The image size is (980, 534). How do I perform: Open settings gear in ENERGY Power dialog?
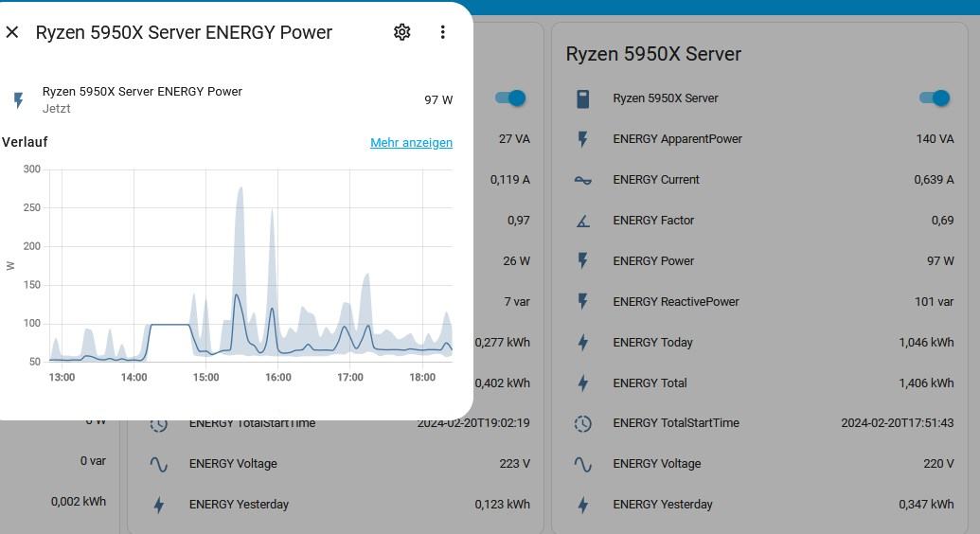pyautogui.click(x=401, y=32)
